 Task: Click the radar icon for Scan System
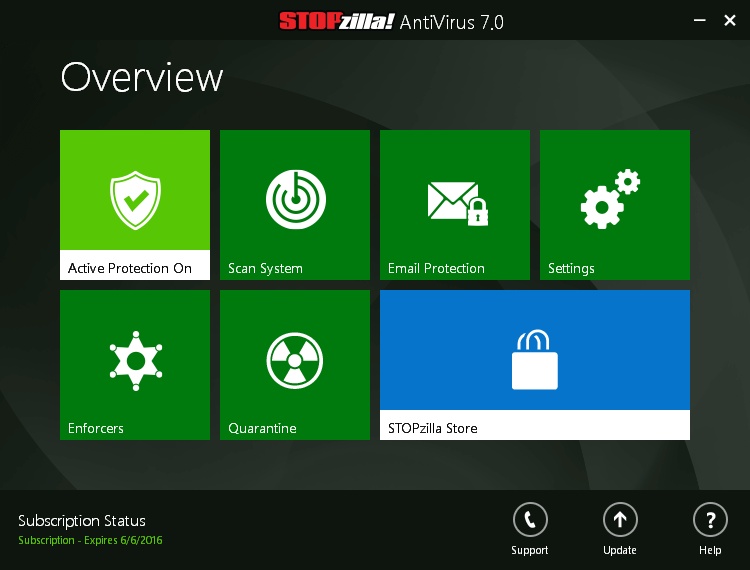tap(296, 199)
